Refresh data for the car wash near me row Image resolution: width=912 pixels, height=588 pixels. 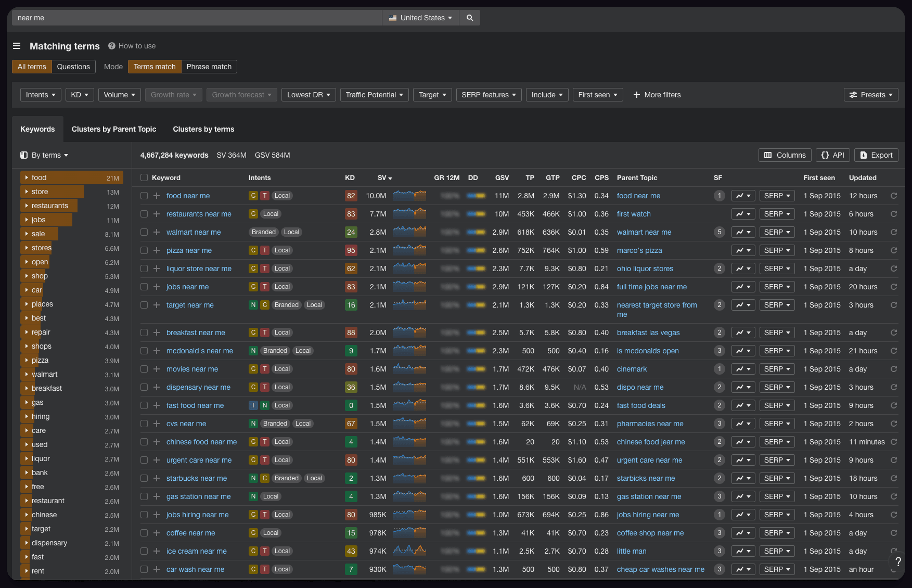click(x=894, y=569)
